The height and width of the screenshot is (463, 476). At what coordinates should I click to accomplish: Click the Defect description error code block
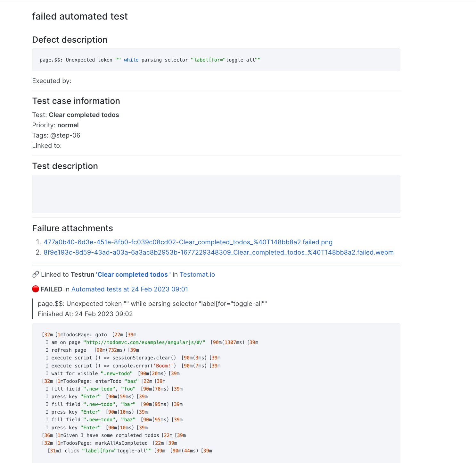click(x=216, y=60)
